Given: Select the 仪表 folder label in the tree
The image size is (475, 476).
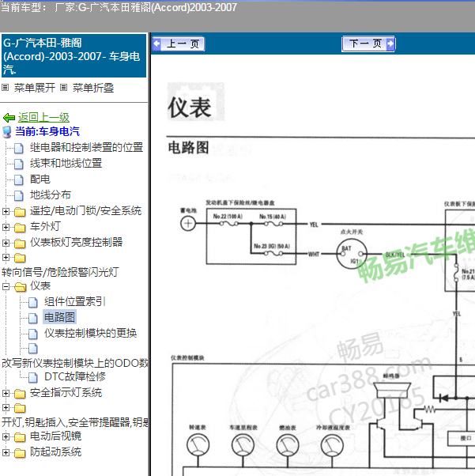Looking at the screenshot, I should [x=40, y=286].
